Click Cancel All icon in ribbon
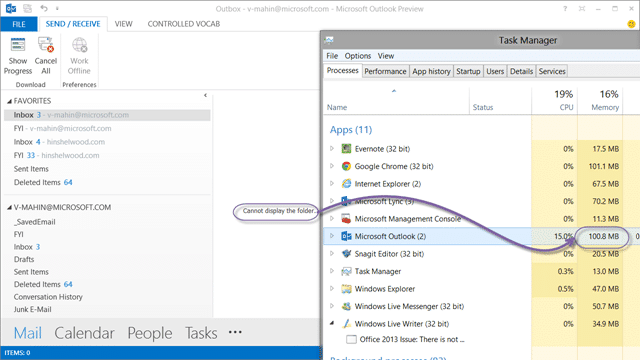 coord(46,44)
